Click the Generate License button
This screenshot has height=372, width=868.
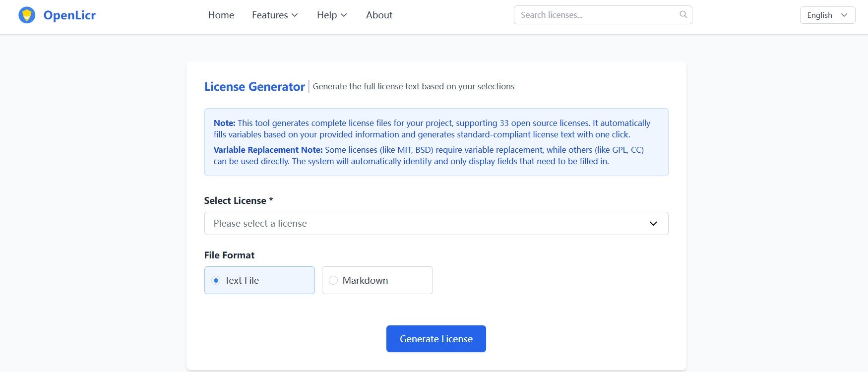436,339
